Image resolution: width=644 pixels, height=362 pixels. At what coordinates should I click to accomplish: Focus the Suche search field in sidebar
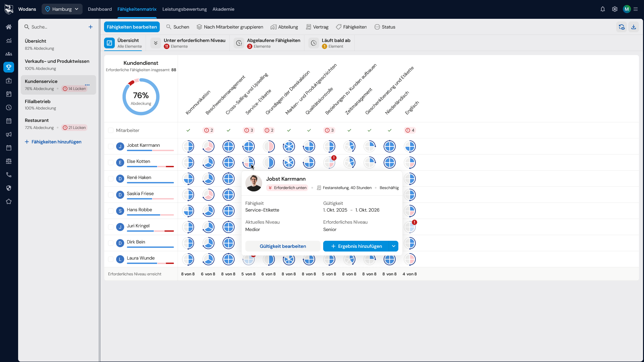pos(54,27)
